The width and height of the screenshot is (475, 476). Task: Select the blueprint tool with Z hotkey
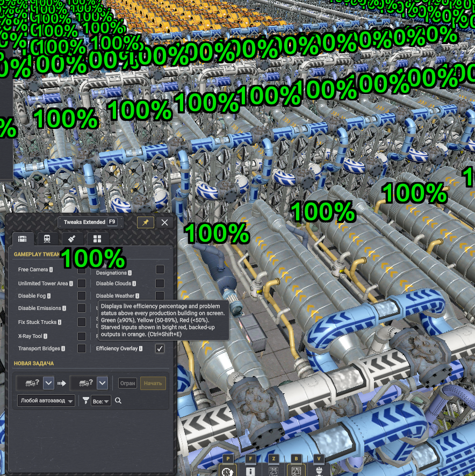[274, 471]
